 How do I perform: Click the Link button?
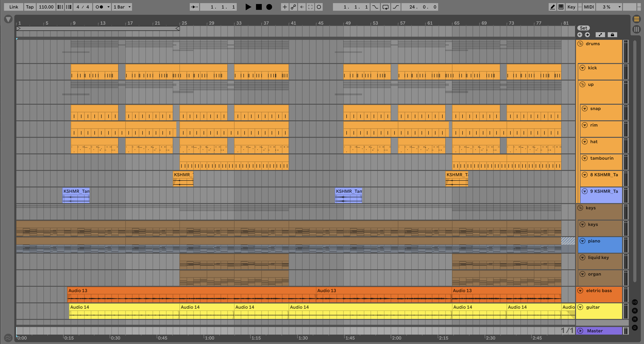pos(13,7)
